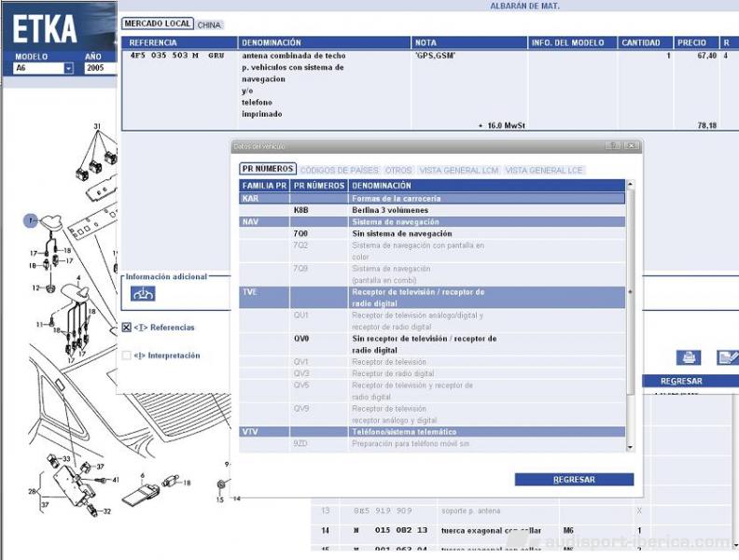Select the QV0 Sin receptor de televisión row
The height and width of the screenshot is (560, 739).
point(432,344)
